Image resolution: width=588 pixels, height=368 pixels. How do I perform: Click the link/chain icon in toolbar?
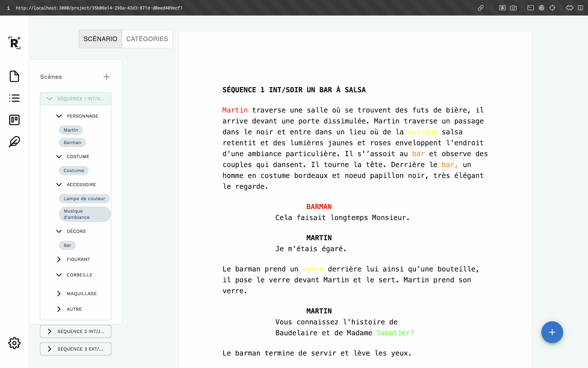(480, 8)
